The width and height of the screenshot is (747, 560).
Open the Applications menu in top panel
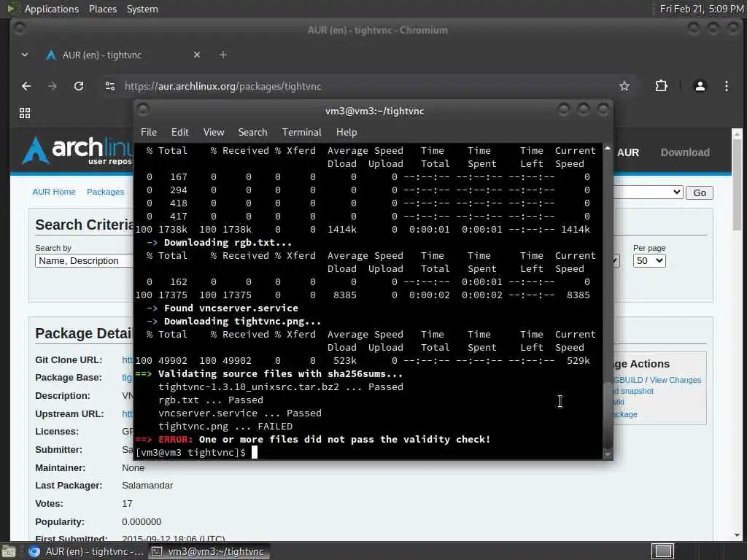[52, 9]
